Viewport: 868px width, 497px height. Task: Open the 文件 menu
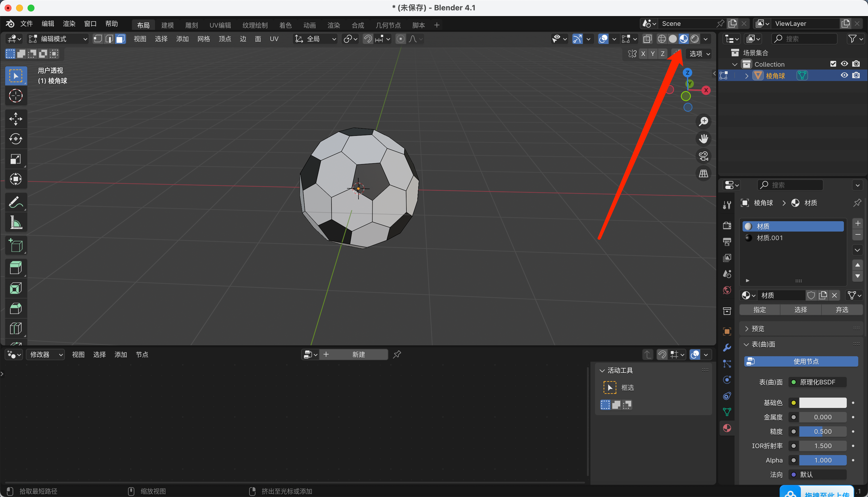coord(26,24)
